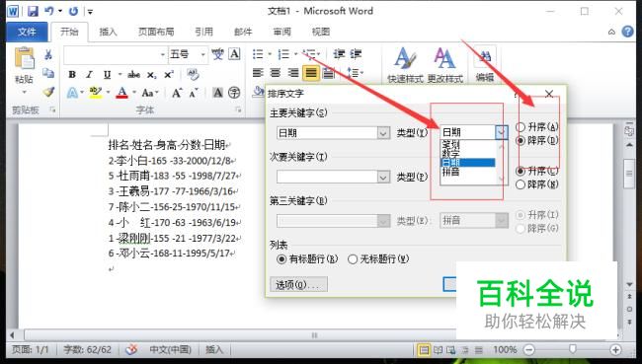
Task: Expand the Clipboard group dialog launcher
Action: pyautogui.click(x=52, y=109)
